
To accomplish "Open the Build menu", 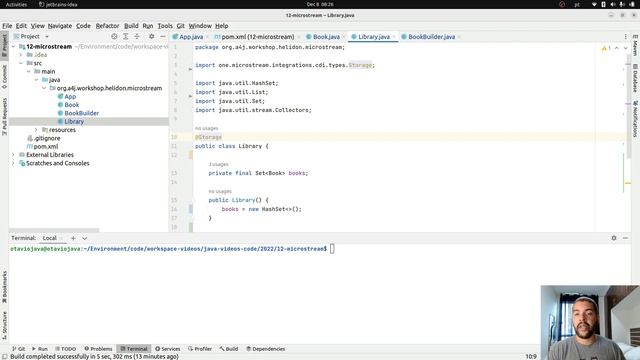I will tap(131, 26).
